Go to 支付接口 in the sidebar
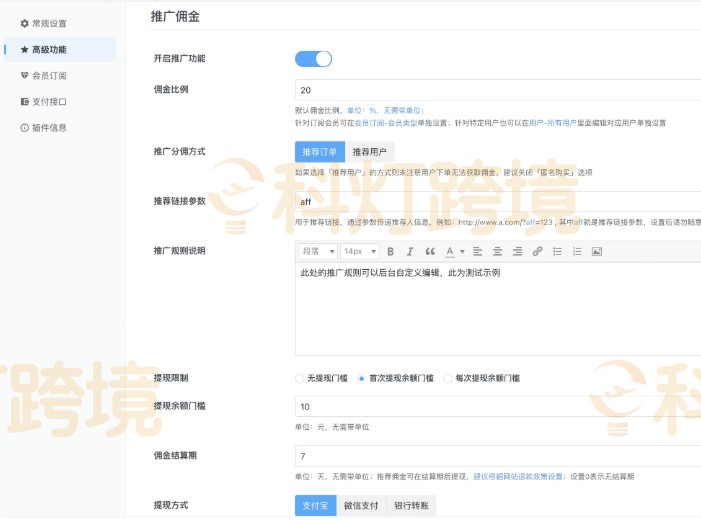The image size is (701, 520). coord(48,101)
